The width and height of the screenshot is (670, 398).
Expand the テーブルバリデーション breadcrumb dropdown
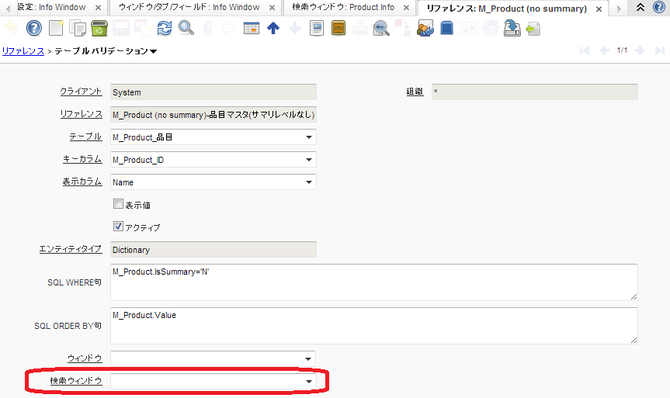point(153,51)
